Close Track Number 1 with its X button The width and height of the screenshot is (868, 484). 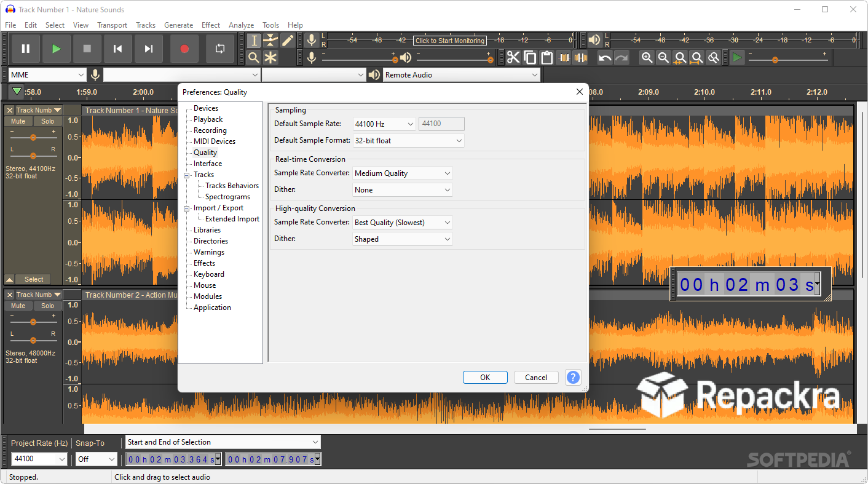[x=10, y=111]
